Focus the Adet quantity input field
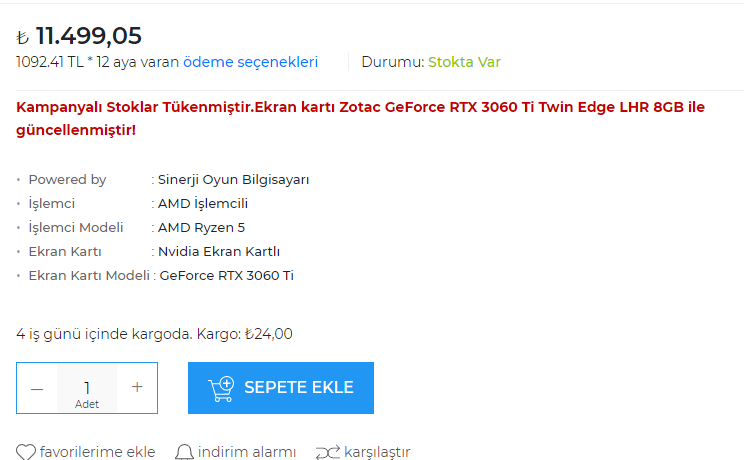 (x=87, y=388)
